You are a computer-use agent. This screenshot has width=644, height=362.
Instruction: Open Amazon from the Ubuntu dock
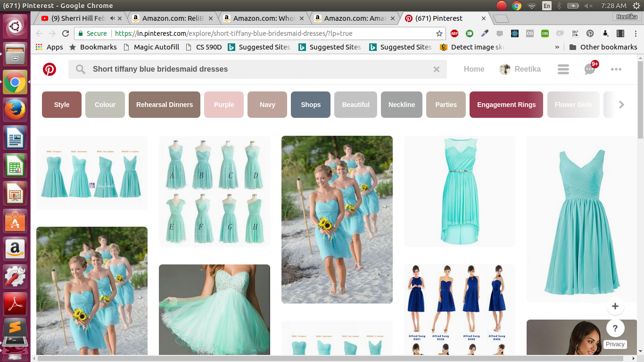point(15,248)
